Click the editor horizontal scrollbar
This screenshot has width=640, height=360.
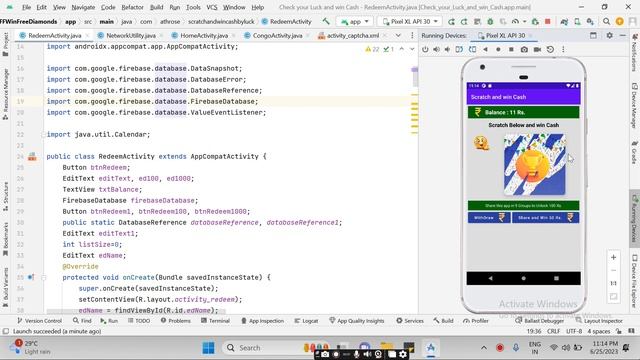click(136, 311)
